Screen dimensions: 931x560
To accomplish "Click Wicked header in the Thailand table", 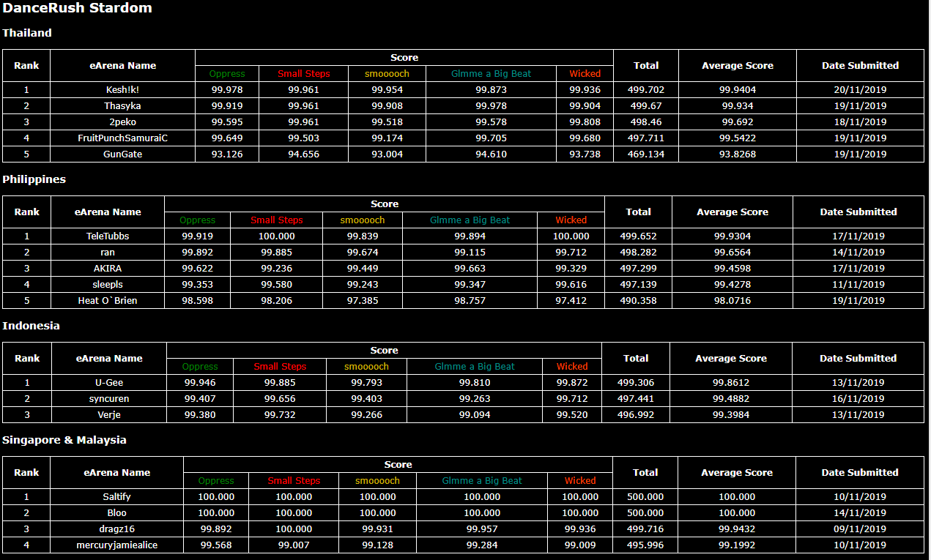I will (585, 74).
